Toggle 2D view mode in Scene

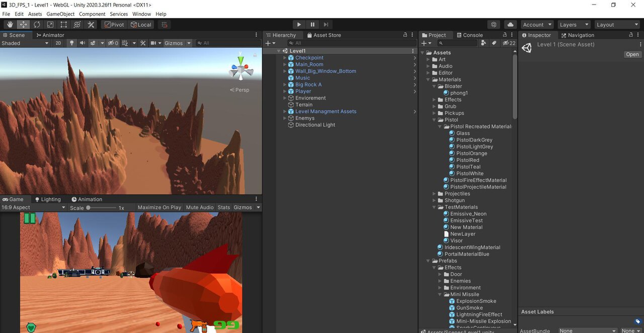(58, 43)
